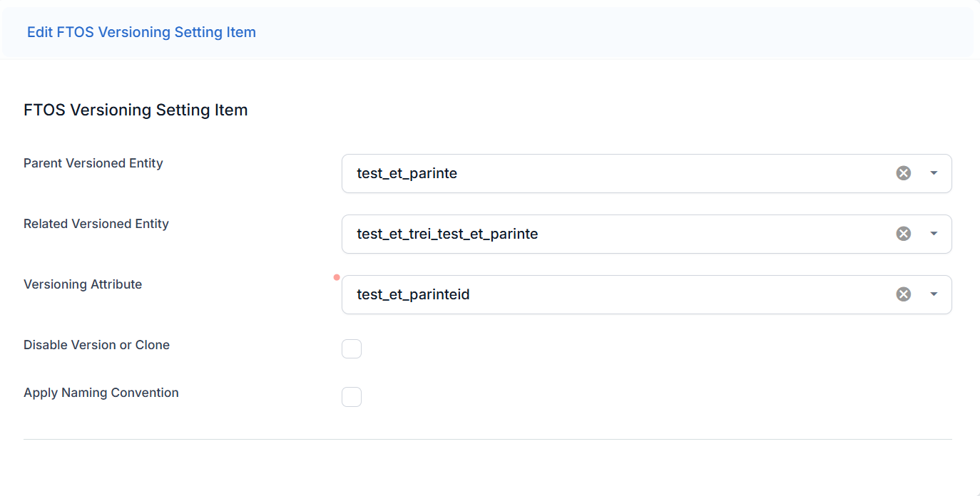The width and height of the screenshot is (980, 496).
Task: Open the Related Versioned Entity dropdown arrow
Action: pyautogui.click(x=934, y=234)
